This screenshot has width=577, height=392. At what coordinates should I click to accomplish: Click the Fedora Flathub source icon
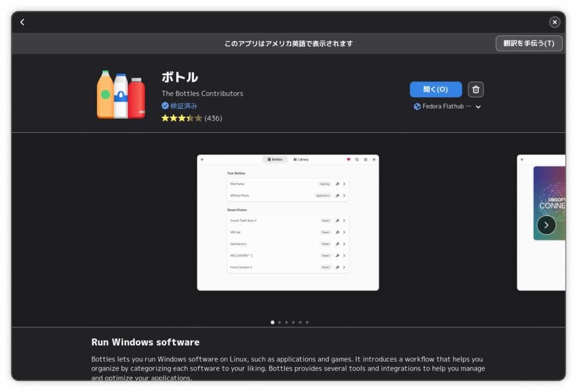pos(417,106)
